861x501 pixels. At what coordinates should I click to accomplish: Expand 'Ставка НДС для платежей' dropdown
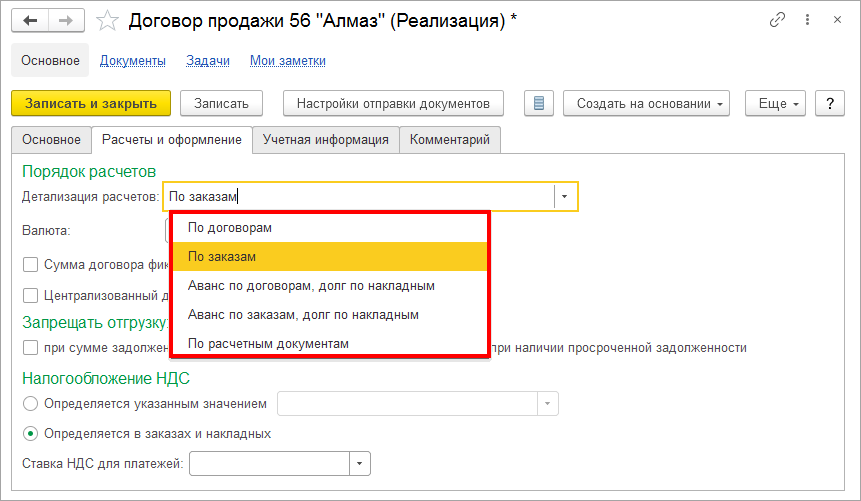[x=359, y=463]
